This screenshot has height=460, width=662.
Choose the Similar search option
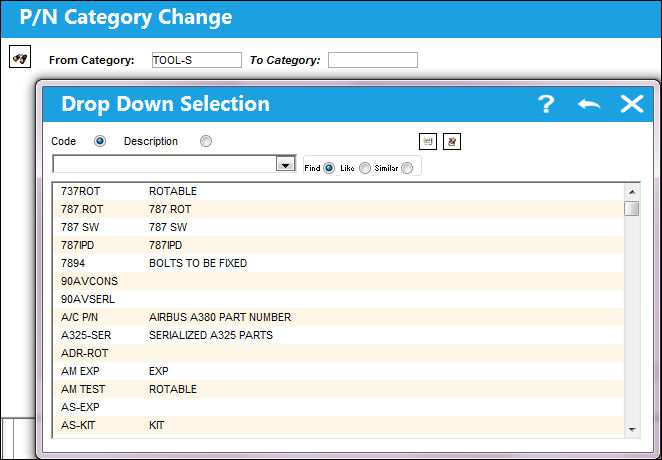click(407, 168)
